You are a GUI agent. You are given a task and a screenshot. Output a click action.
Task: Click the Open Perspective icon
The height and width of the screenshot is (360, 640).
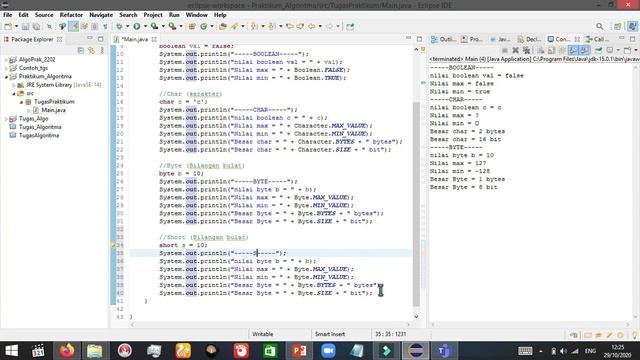coord(618,27)
